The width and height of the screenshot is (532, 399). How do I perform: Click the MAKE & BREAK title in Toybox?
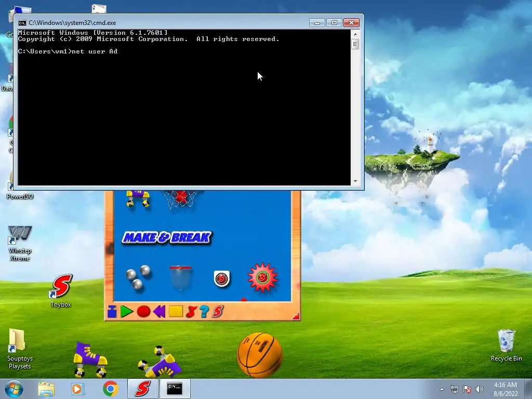[166, 237]
